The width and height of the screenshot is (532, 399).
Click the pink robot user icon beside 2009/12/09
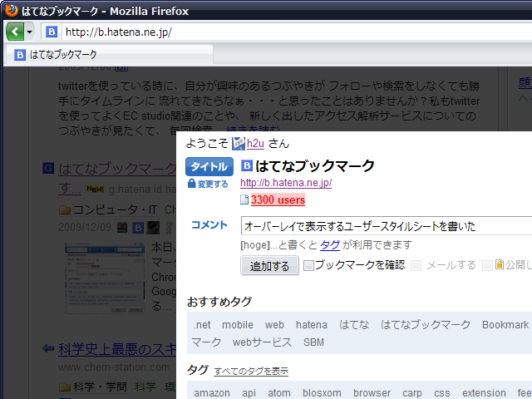[122, 228]
